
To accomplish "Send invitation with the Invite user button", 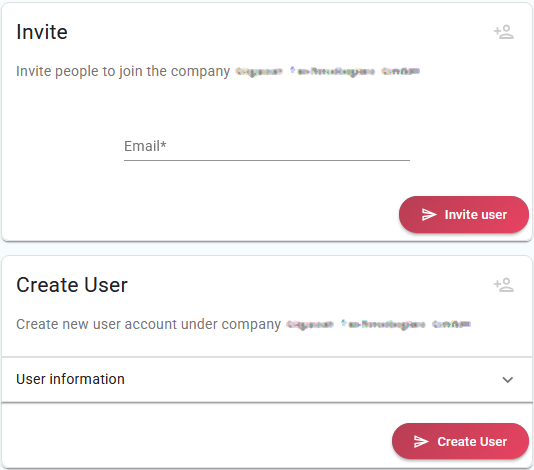I will 464,215.
